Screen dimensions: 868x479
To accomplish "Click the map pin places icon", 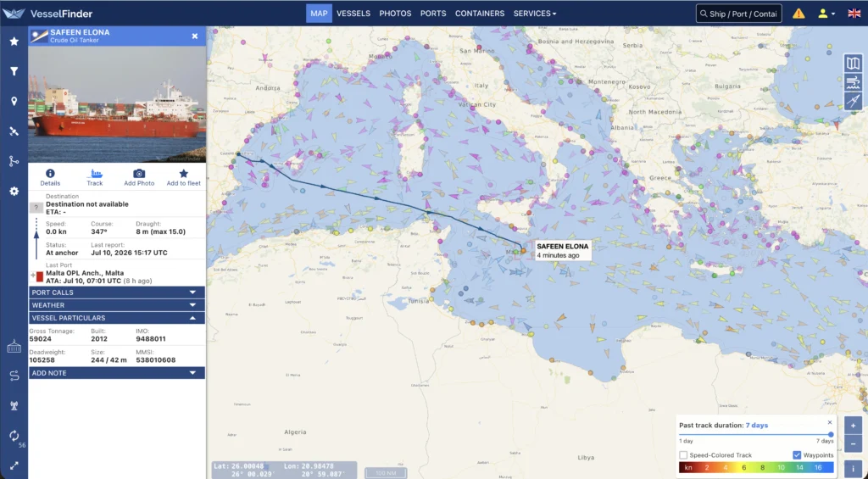I will [x=14, y=102].
